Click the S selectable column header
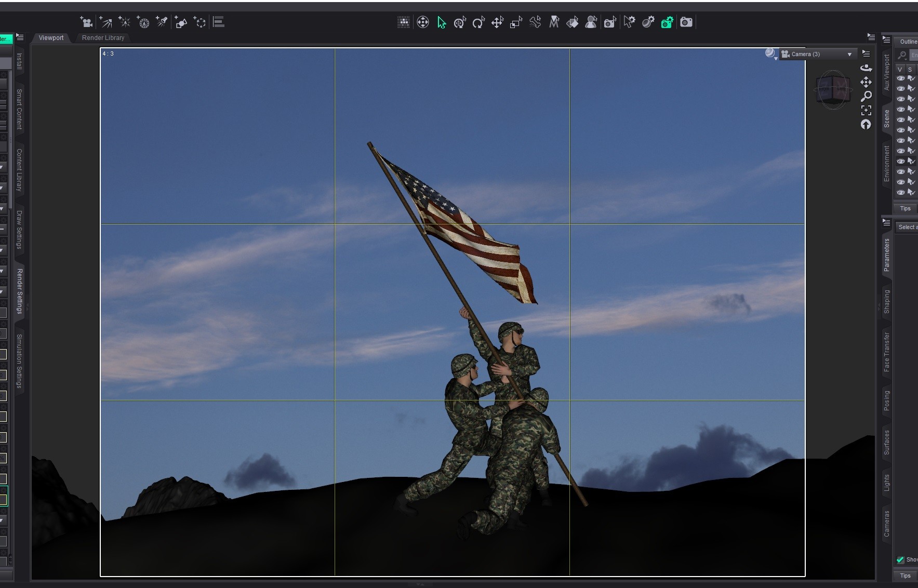The image size is (918, 588). pos(910,69)
